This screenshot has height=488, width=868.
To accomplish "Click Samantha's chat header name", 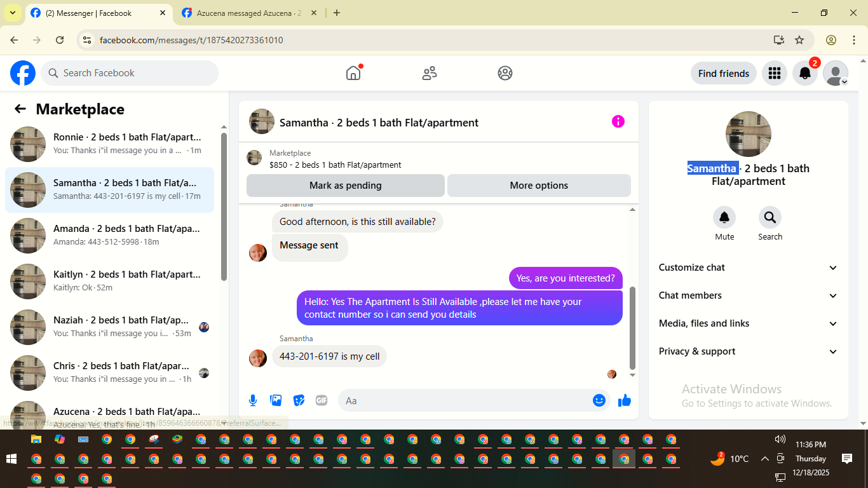I will click(x=379, y=123).
